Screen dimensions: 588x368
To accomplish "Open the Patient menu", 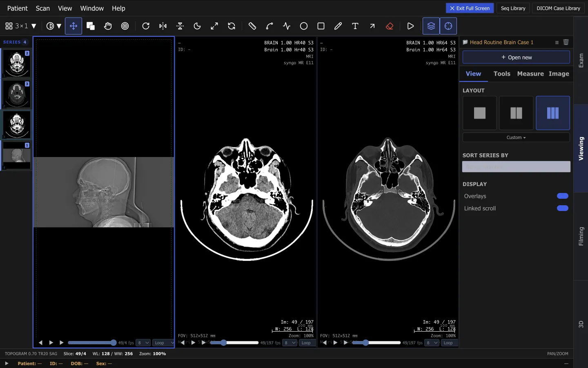I will click(x=18, y=8).
